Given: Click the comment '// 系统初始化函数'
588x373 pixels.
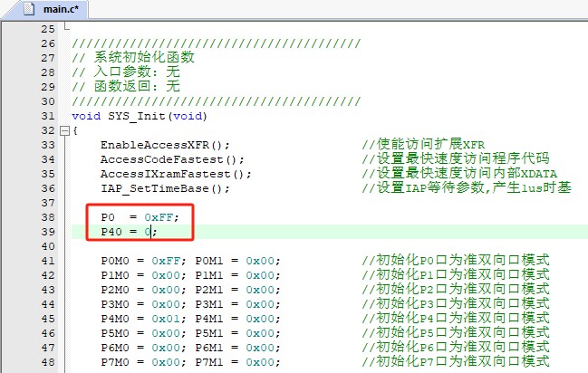Looking at the screenshot, I should tap(133, 58).
